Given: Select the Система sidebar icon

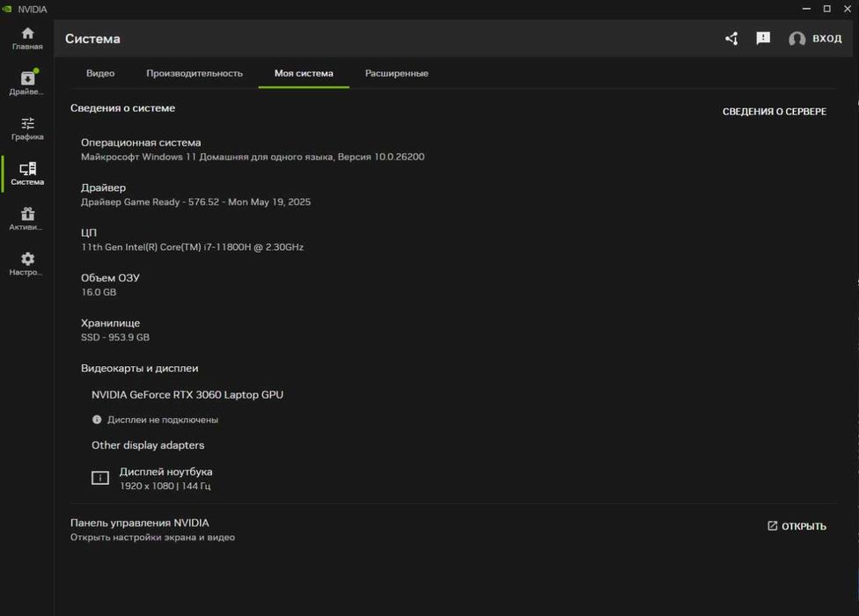Looking at the screenshot, I should (27, 173).
